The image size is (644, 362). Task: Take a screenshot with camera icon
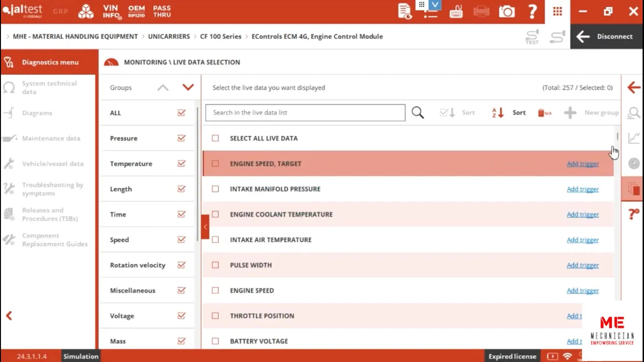(x=507, y=12)
